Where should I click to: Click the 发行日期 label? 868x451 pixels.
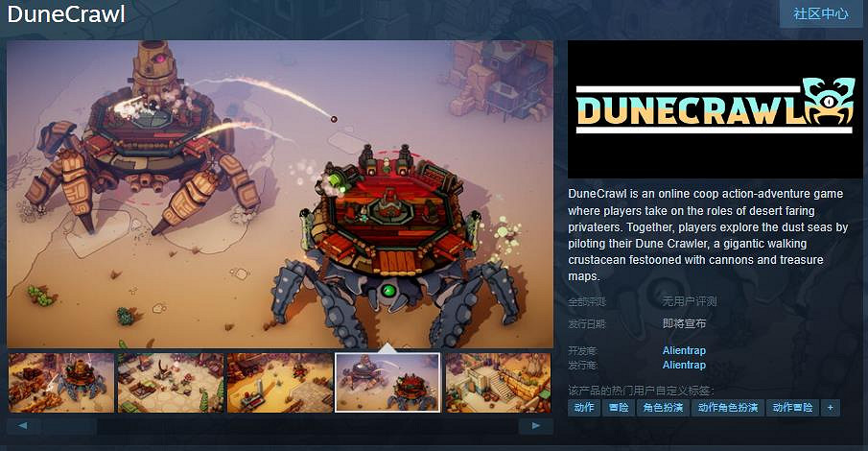coord(587,324)
